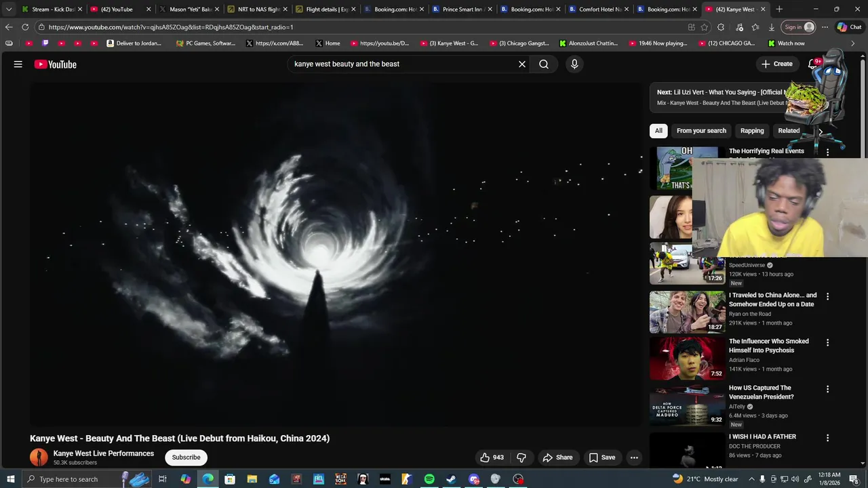Share the Kanye West video

pos(557,457)
